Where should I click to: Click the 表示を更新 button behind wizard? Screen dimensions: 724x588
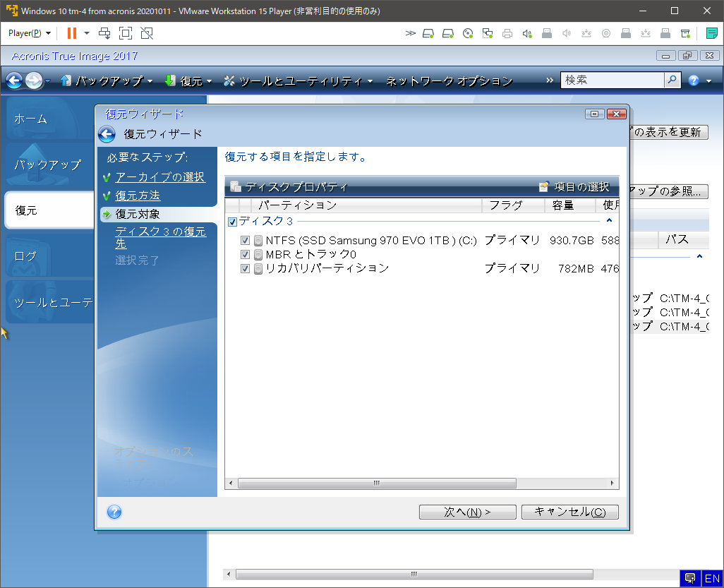(669, 132)
